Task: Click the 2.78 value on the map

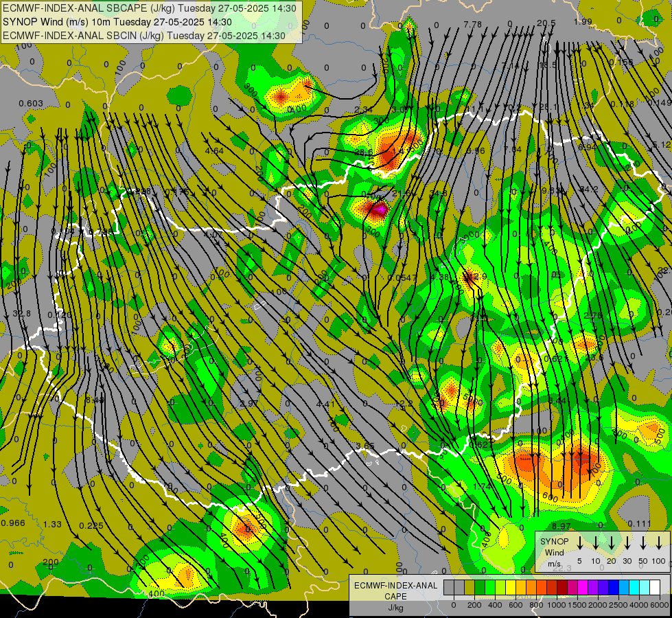Action: [x=592, y=315]
